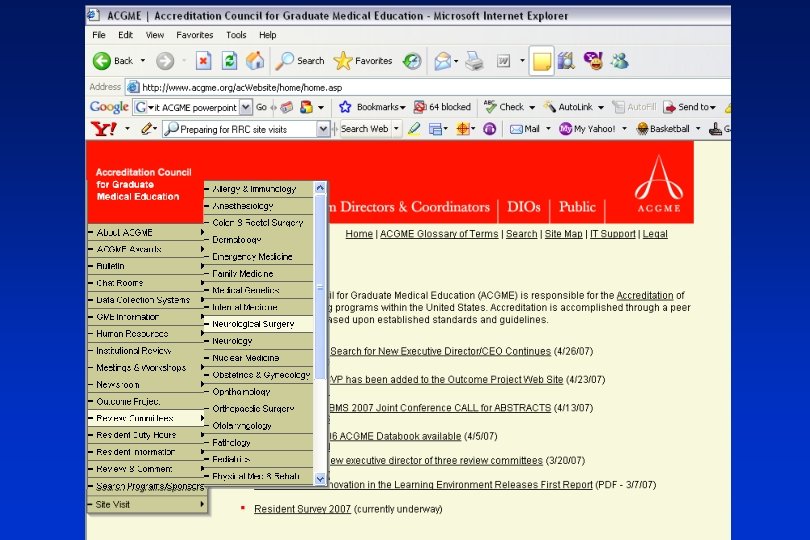This screenshot has height=540, width=810.
Task: Click the Back arrow button
Action: pos(102,61)
